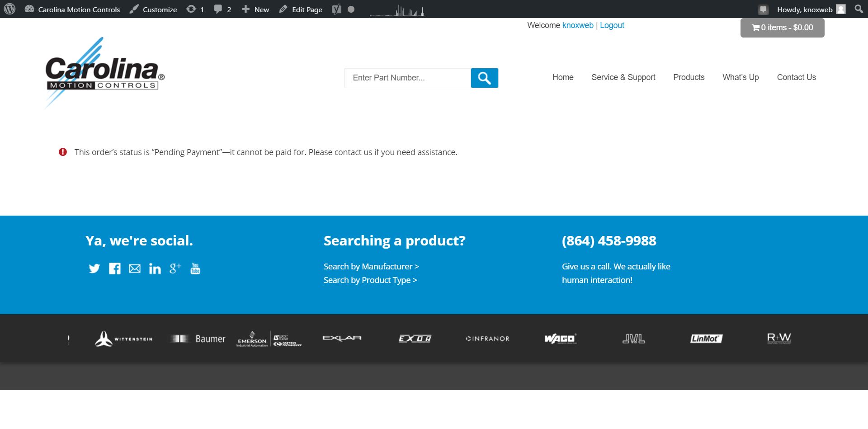Click the knoxweb user avatar
Screen dimensions: 868x429
[x=841, y=9]
